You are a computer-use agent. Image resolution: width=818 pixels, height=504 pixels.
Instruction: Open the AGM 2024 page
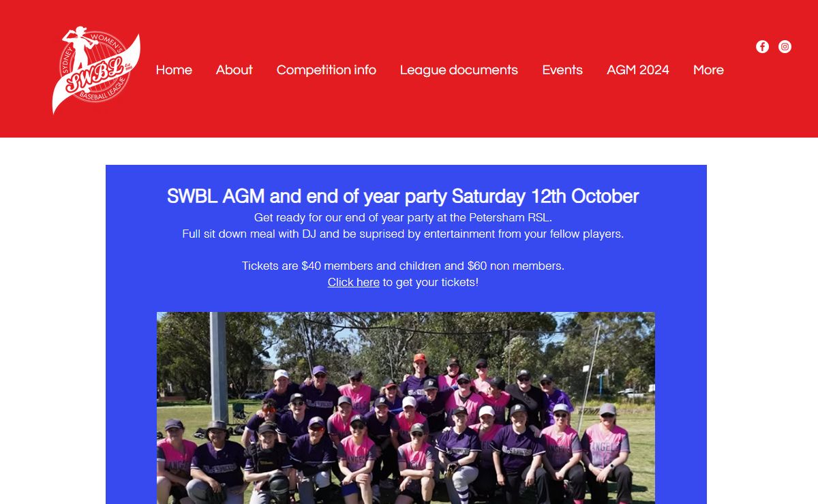pos(638,70)
